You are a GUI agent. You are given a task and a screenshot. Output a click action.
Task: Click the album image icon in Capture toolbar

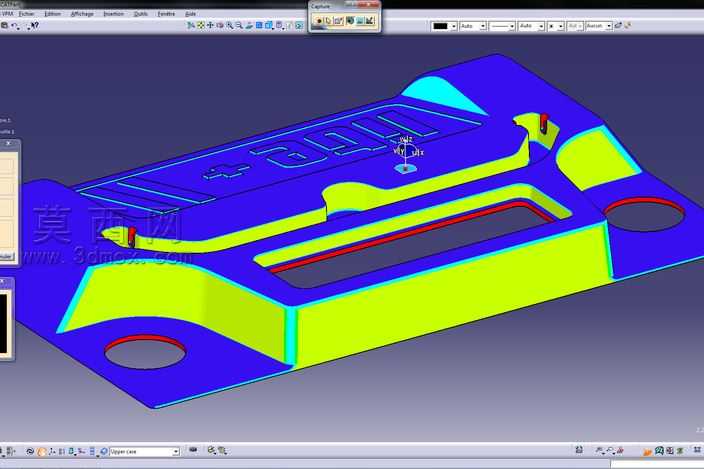pos(360,21)
